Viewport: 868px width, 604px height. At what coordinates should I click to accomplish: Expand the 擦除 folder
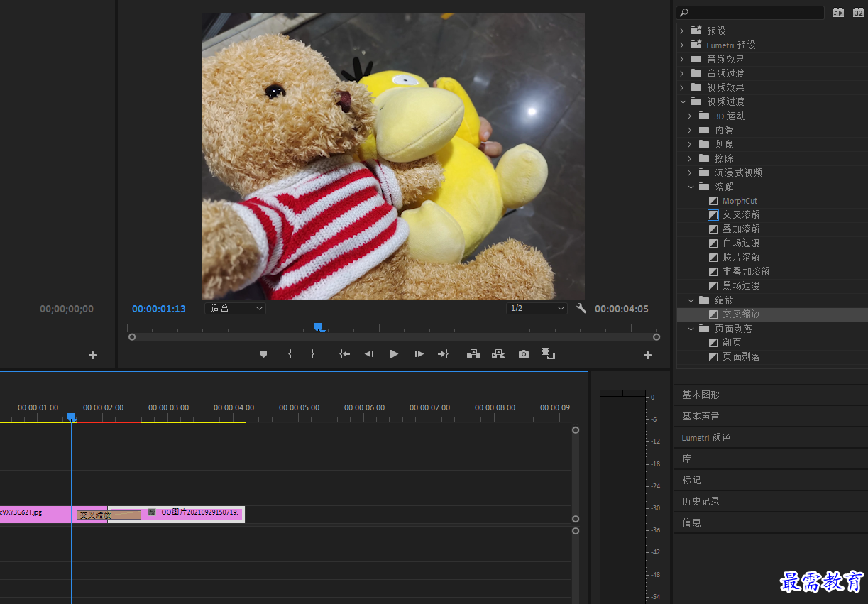coord(690,158)
